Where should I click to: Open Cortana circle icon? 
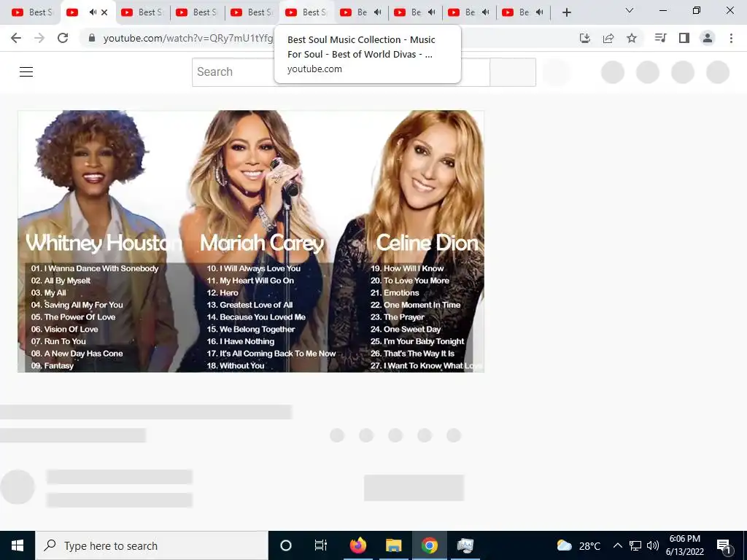(x=286, y=545)
